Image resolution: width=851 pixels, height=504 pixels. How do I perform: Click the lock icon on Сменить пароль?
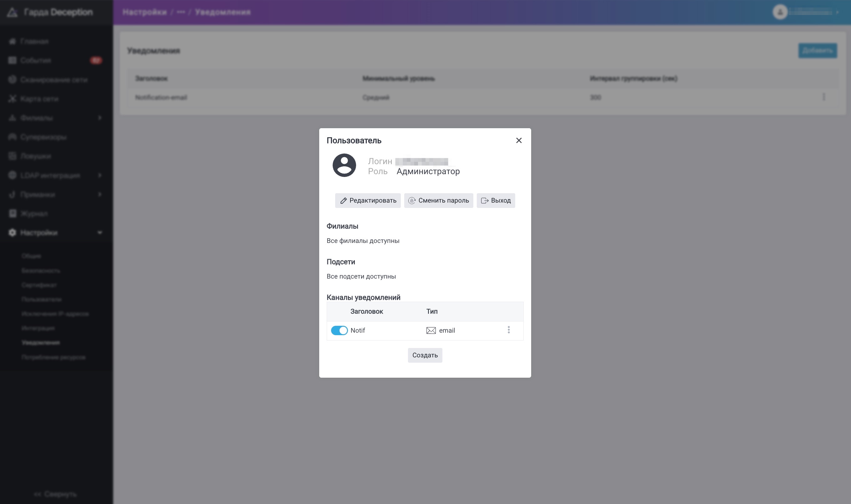click(411, 201)
